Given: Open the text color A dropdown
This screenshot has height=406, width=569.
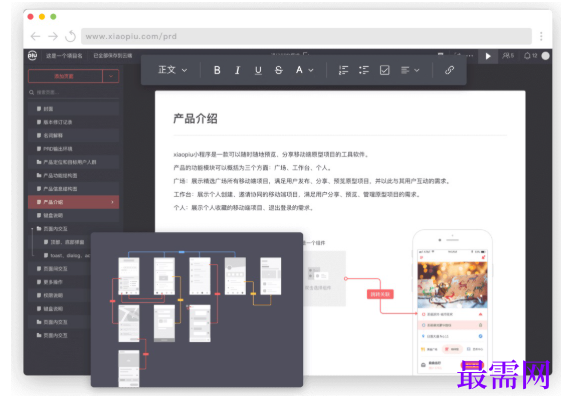Looking at the screenshot, I should [x=304, y=70].
